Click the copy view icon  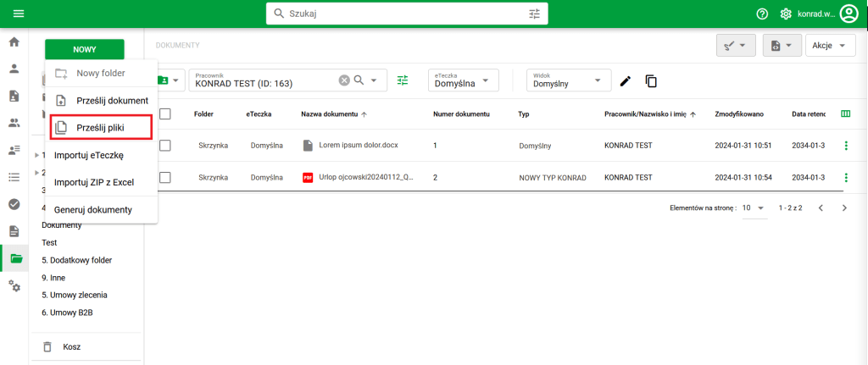point(651,80)
